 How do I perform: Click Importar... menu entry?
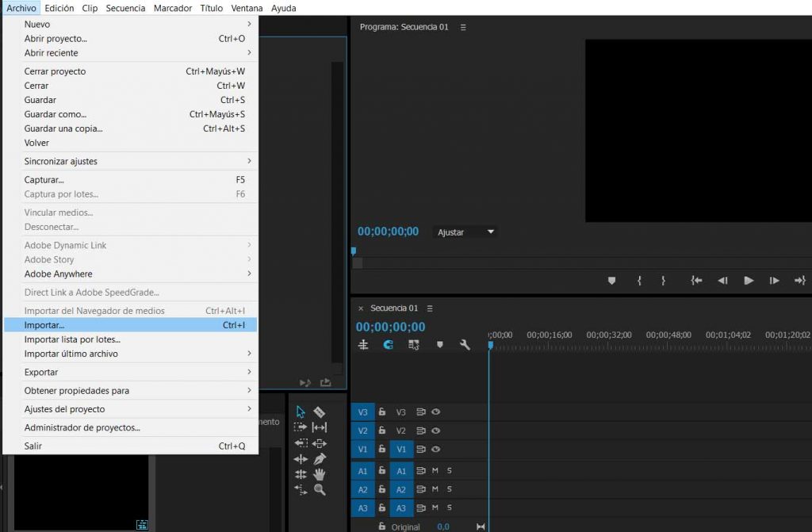(44, 325)
